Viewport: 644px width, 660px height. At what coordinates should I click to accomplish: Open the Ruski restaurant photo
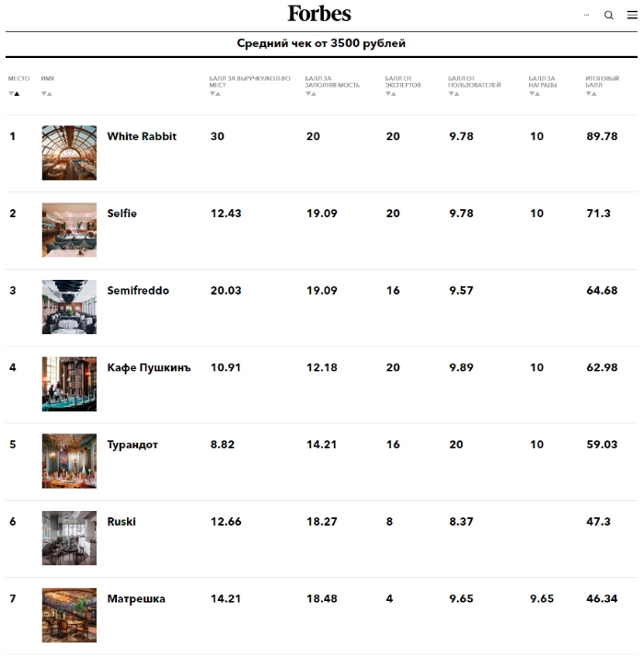click(69, 538)
